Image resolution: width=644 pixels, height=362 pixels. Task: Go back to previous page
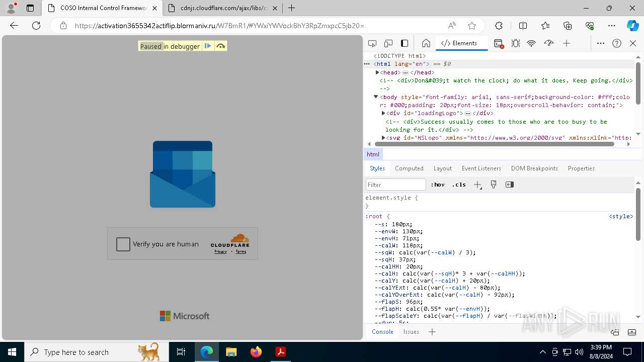pyautogui.click(x=14, y=26)
